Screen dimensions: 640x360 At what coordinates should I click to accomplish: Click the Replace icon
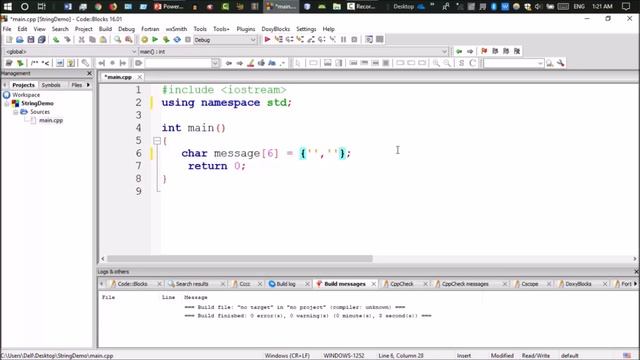coord(129,40)
